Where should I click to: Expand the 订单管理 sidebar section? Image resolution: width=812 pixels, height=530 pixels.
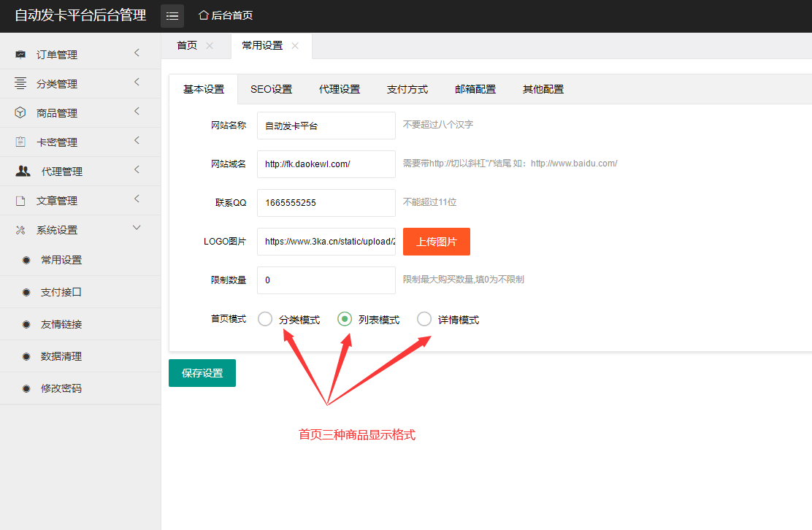tap(136, 53)
